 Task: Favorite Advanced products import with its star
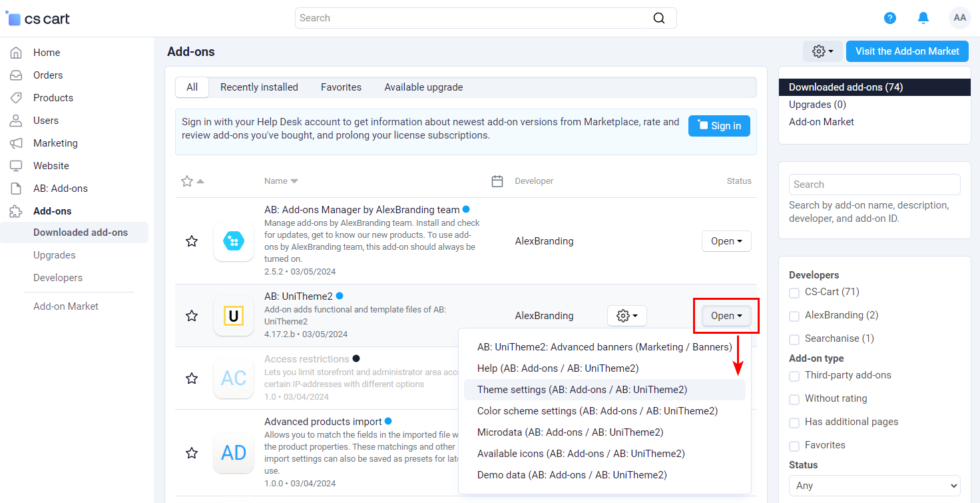[192, 453]
